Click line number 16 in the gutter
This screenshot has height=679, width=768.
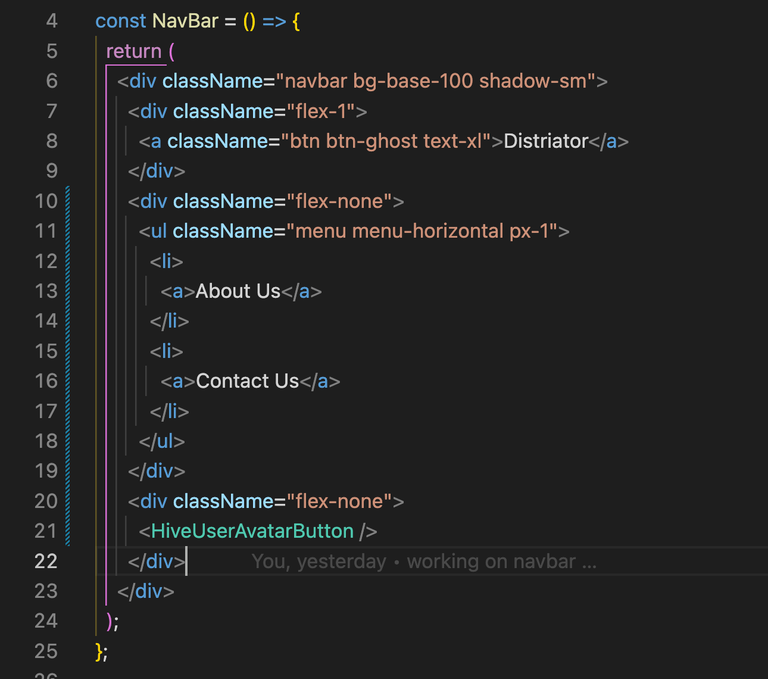[x=46, y=381]
